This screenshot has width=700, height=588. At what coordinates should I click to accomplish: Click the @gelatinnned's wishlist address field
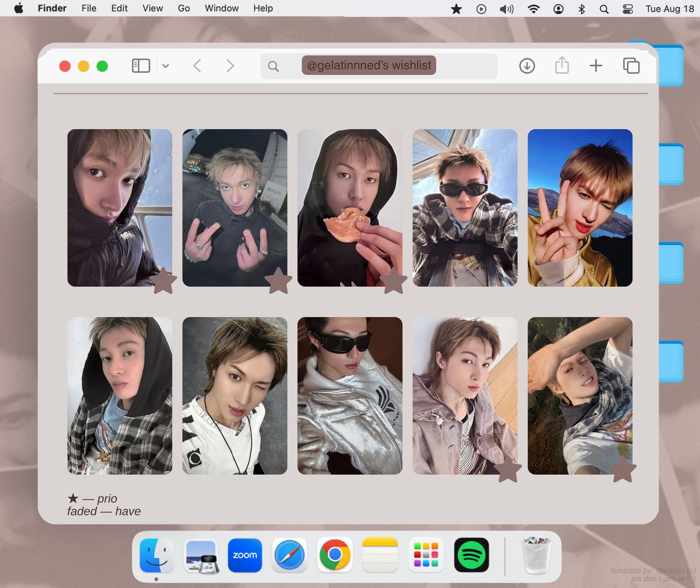click(x=379, y=66)
